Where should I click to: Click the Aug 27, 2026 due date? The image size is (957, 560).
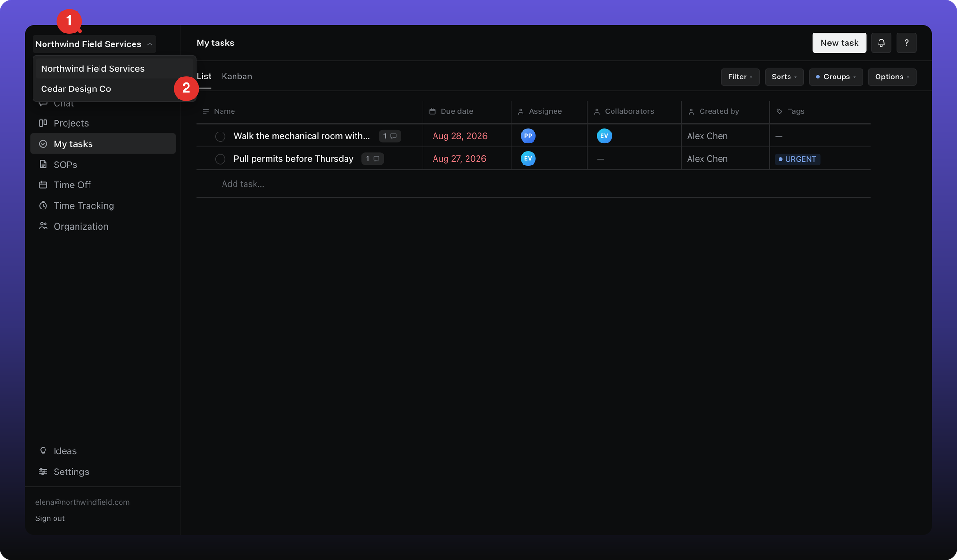tap(459, 159)
